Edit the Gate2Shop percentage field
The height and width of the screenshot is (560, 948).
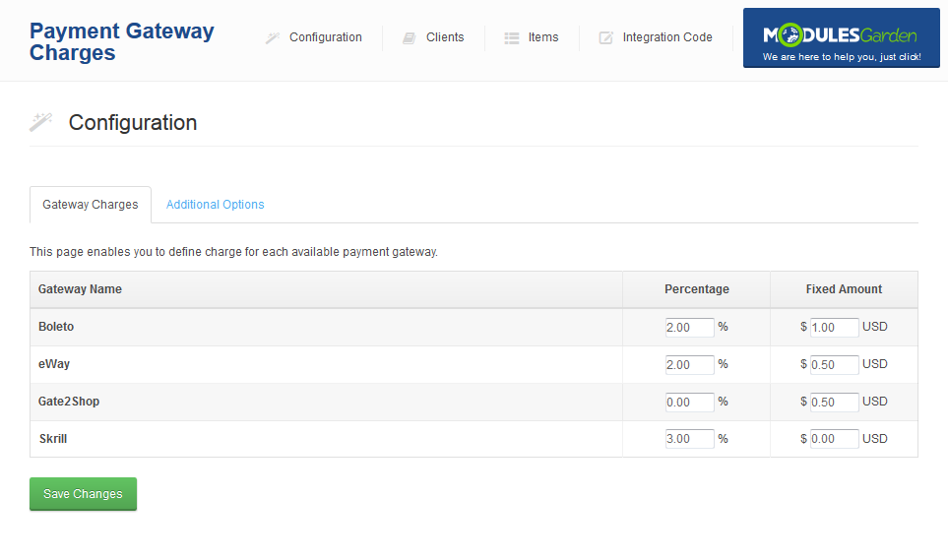(x=689, y=403)
